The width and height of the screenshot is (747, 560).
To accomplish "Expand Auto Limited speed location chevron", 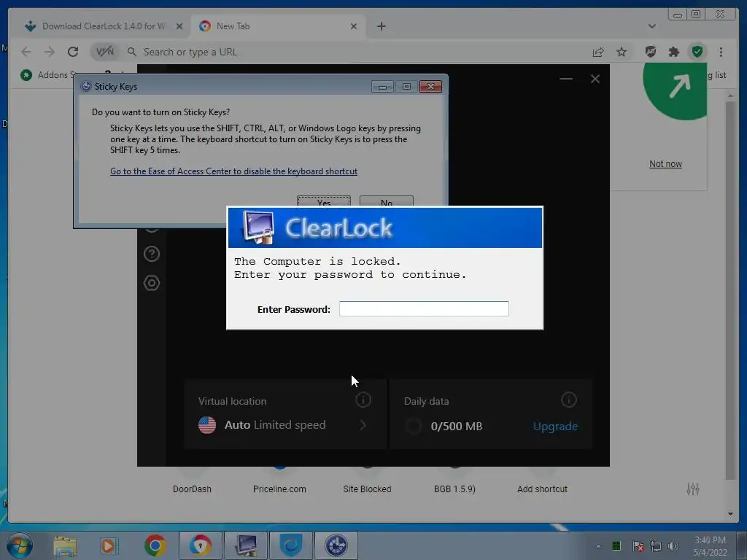I will 363,425.
